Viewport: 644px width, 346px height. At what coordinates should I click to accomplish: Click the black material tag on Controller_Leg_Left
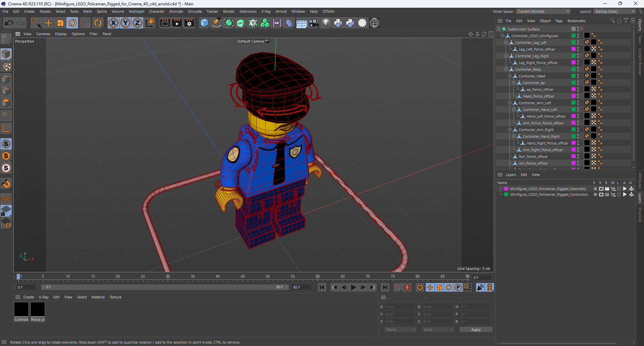coord(593,42)
